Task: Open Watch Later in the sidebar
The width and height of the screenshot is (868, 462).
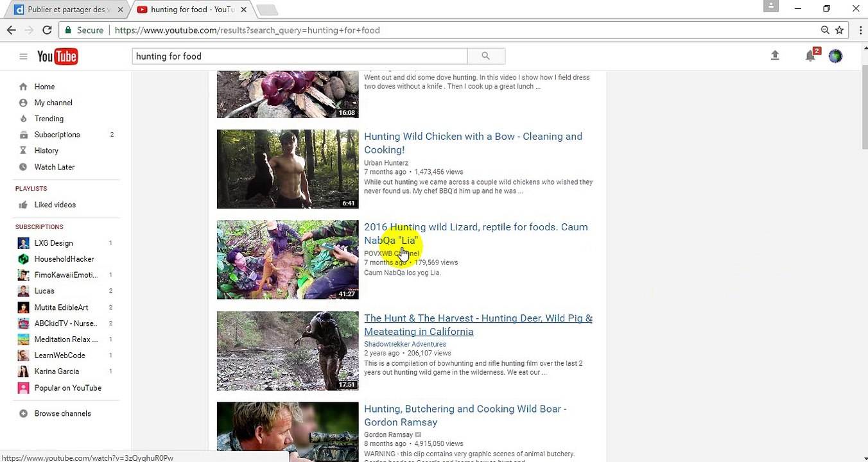Action: click(x=55, y=167)
